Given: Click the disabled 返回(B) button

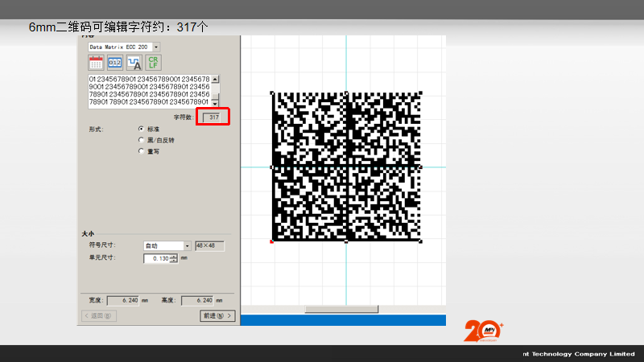Looking at the screenshot, I should [x=100, y=316].
